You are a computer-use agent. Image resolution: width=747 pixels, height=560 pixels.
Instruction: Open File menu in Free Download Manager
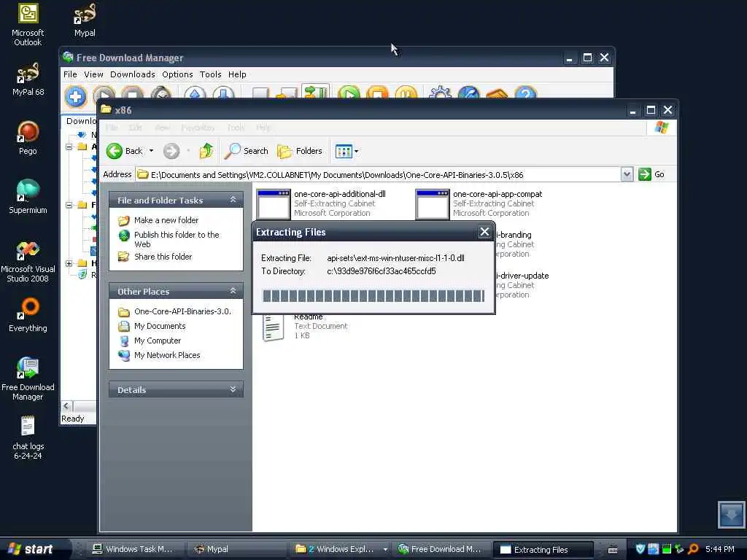pyautogui.click(x=70, y=74)
